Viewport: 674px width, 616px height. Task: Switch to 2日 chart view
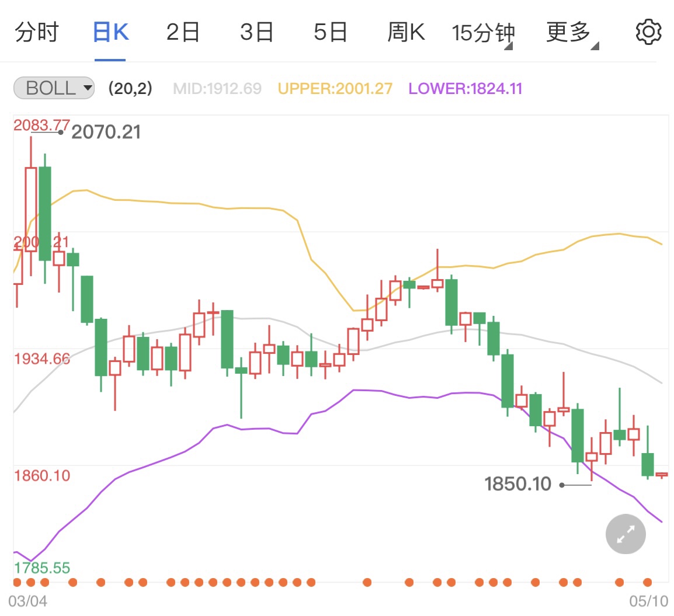(183, 32)
